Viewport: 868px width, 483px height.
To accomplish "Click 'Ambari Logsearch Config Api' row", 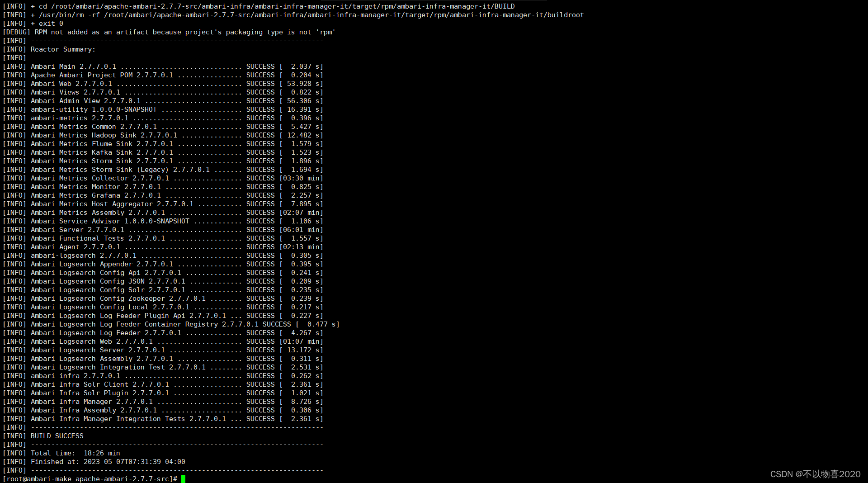I will click(x=163, y=273).
